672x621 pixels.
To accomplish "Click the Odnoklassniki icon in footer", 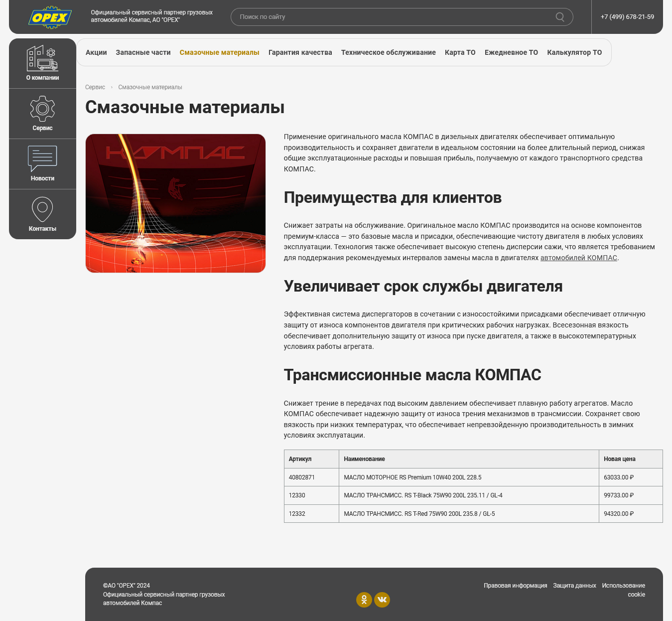I will pos(364,600).
